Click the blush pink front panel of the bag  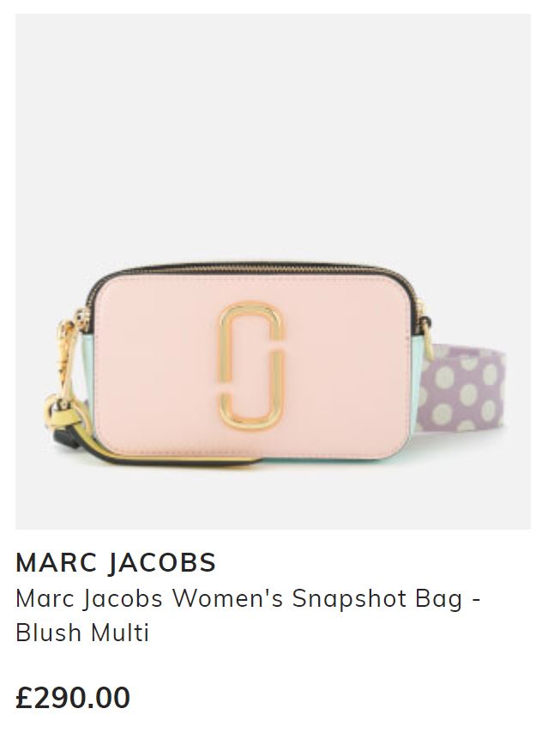click(252, 366)
